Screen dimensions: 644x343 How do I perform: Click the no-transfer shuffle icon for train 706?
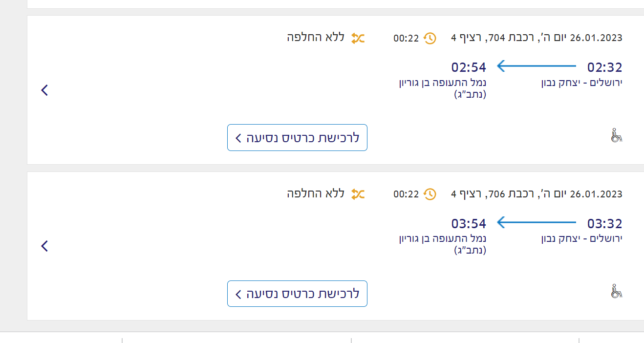coord(358,194)
